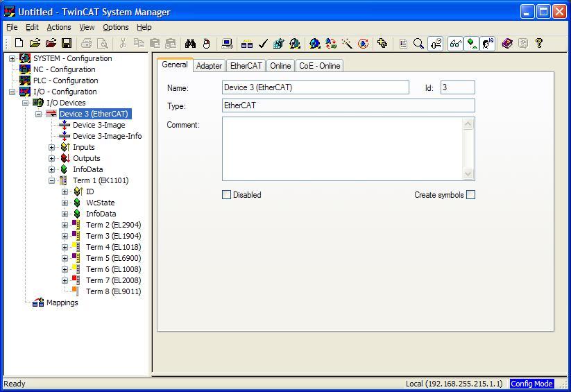Click the Scan Sub Devices magic wand icon
The image size is (571, 392).
click(x=347, y=44)
